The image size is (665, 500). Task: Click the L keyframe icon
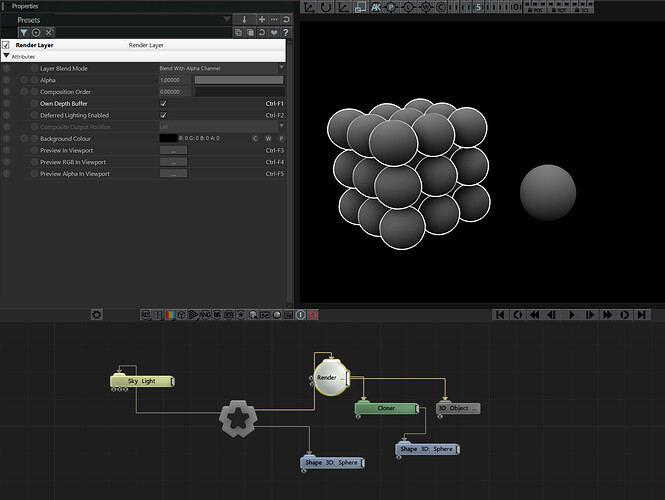(408, 7)
